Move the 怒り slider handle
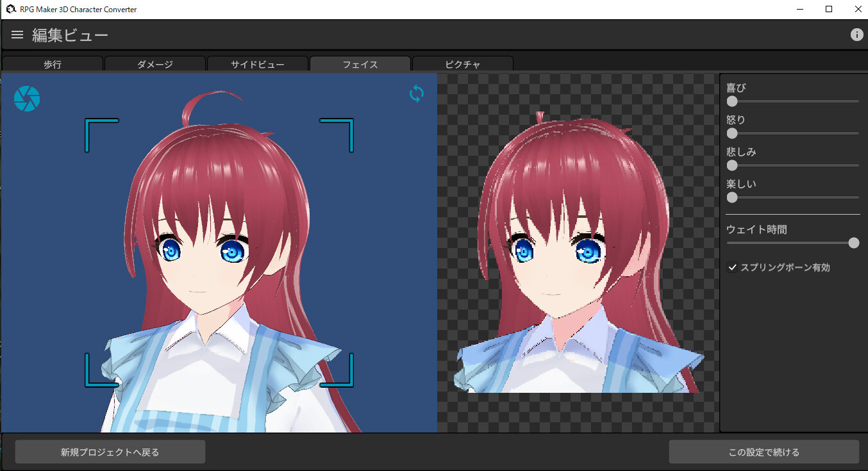Screen dimensions: 868x471 click(731, 133)
